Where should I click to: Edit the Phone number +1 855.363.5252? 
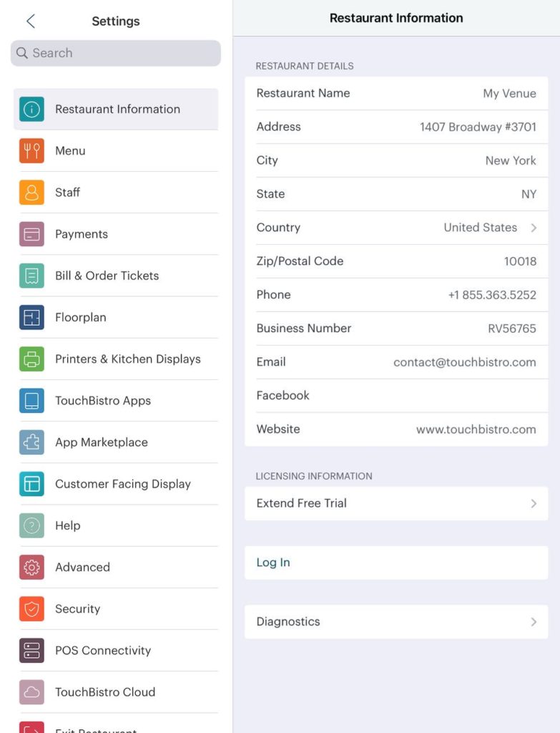coord(492,295)
